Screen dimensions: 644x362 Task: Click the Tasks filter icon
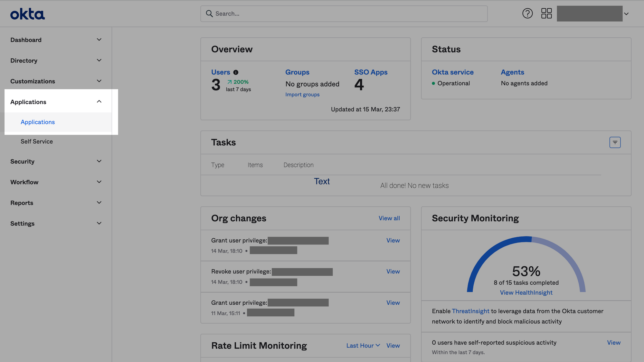(615, 142)
